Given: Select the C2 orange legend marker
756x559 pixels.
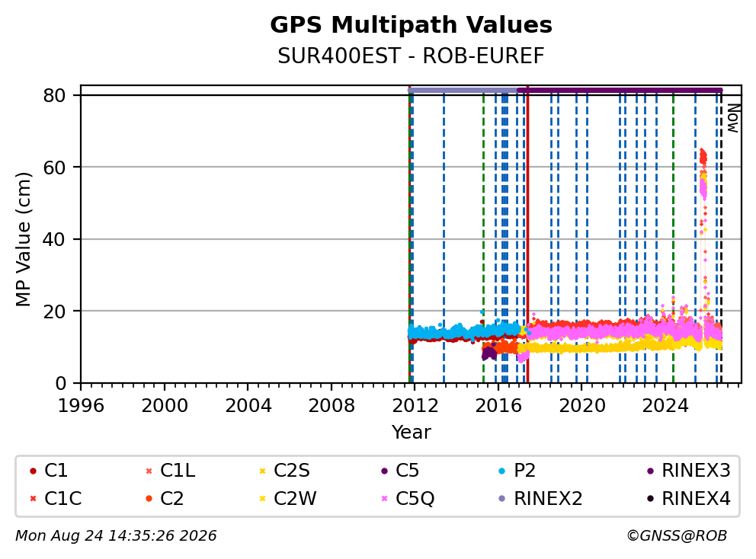Looking at the screenshot, I should pyautogui.click(x=149, y=498).
